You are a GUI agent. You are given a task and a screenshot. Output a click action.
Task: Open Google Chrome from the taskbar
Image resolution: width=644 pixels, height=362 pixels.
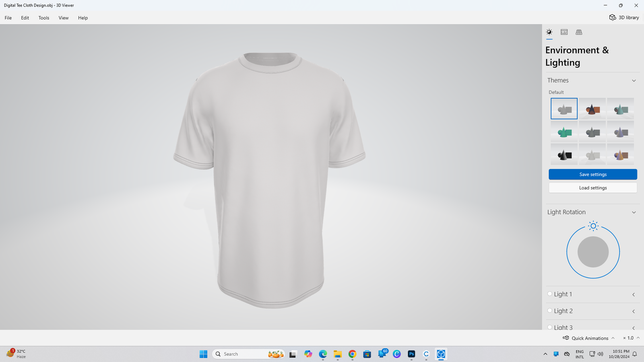[x=352, y=354]
